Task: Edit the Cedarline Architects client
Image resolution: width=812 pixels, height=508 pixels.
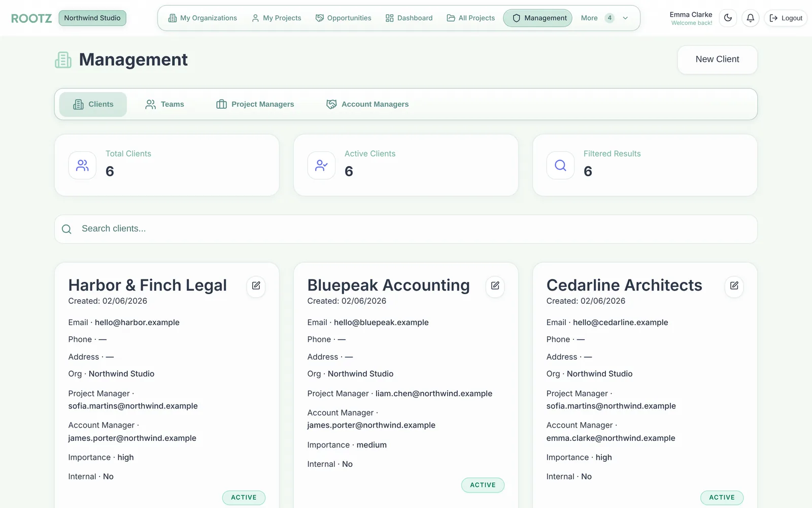Action: [734, 286]
